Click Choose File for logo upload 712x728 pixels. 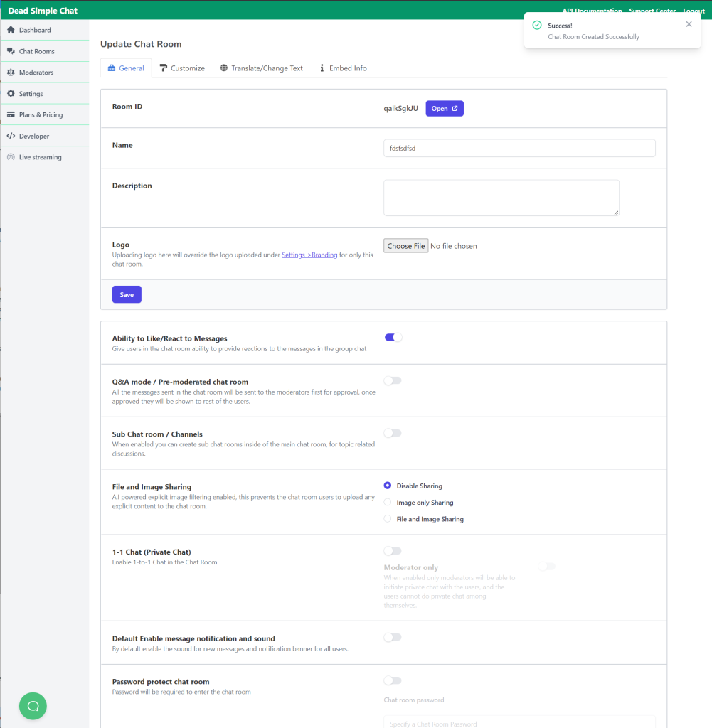406,245
